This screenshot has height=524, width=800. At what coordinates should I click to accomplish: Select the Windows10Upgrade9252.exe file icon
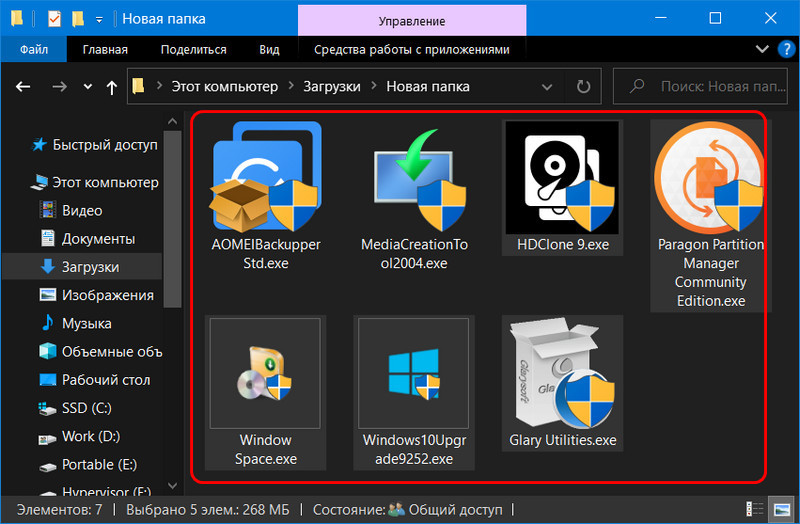click(x=414, y=373)
